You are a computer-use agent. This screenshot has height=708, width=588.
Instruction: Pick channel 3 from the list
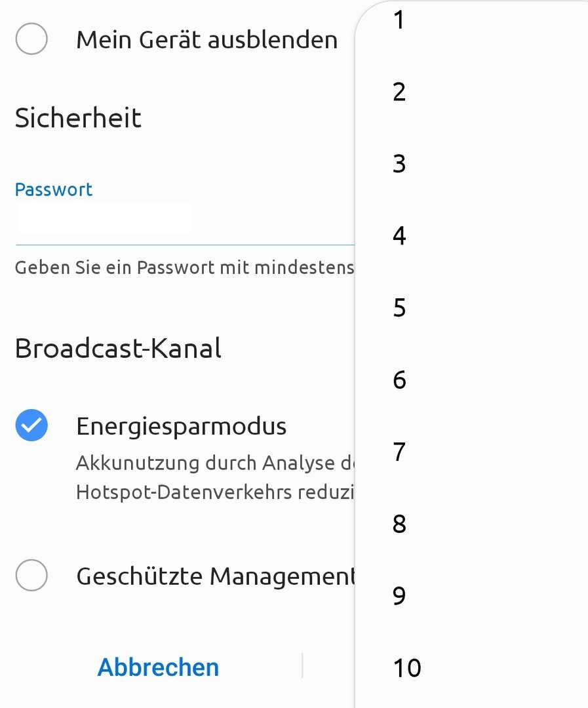click(471, 163)
